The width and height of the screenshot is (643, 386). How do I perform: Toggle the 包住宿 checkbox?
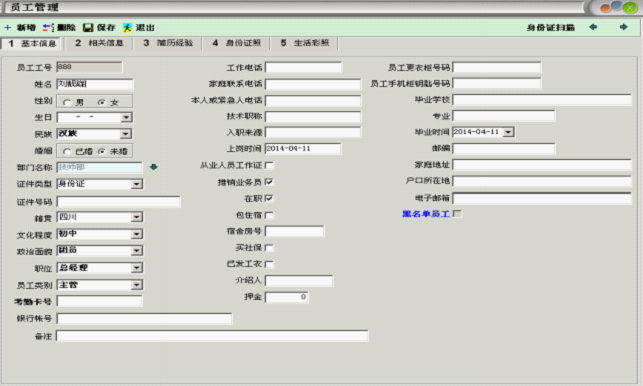click(269, 215)
